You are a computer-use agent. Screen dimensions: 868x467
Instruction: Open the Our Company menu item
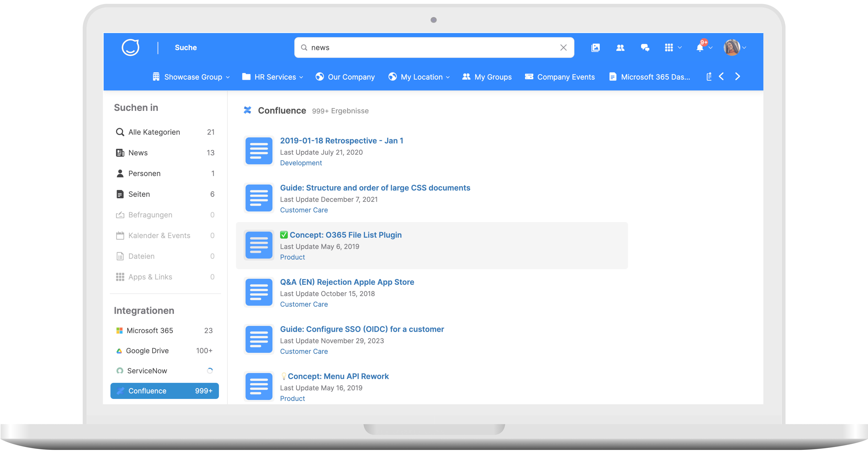click(345, 77)
